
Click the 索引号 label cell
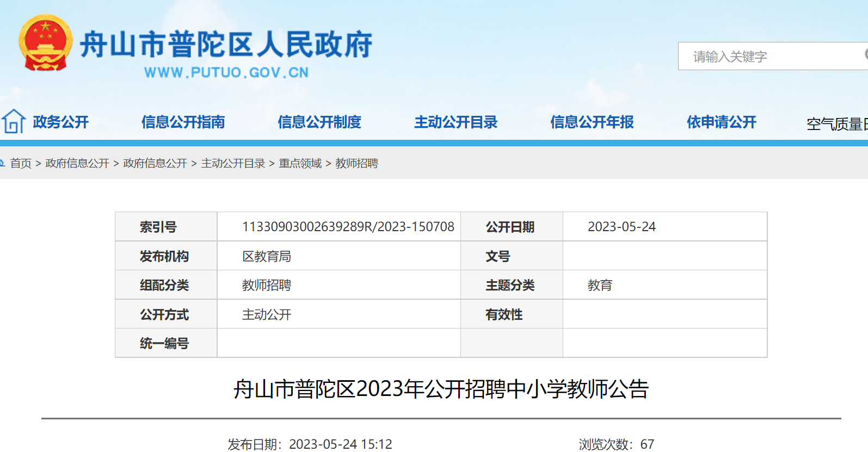click(166, 227)
